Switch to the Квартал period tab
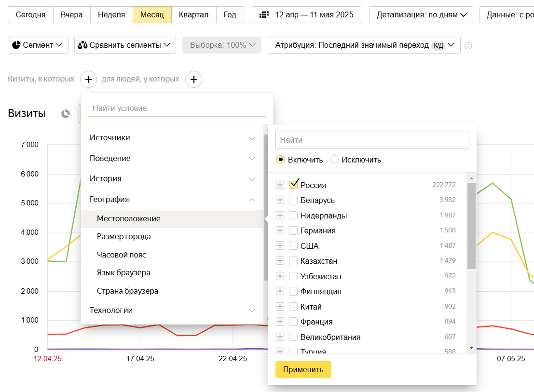 point(193,14)
